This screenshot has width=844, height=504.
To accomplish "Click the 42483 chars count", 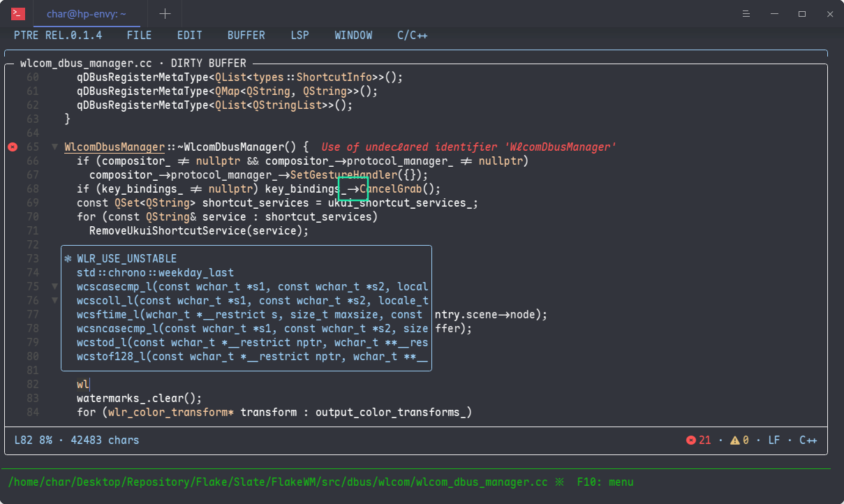I will [x=105, y=440].
